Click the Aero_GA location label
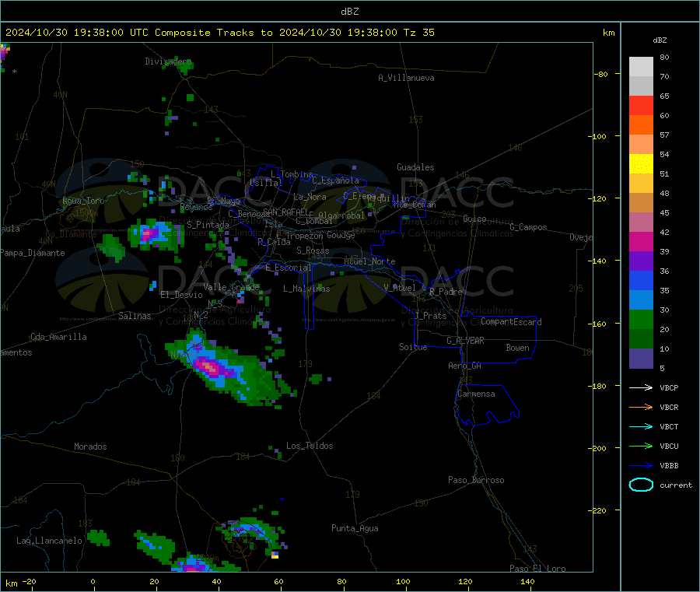This screenshot has height=592, width=700. (x=465, y=366)
